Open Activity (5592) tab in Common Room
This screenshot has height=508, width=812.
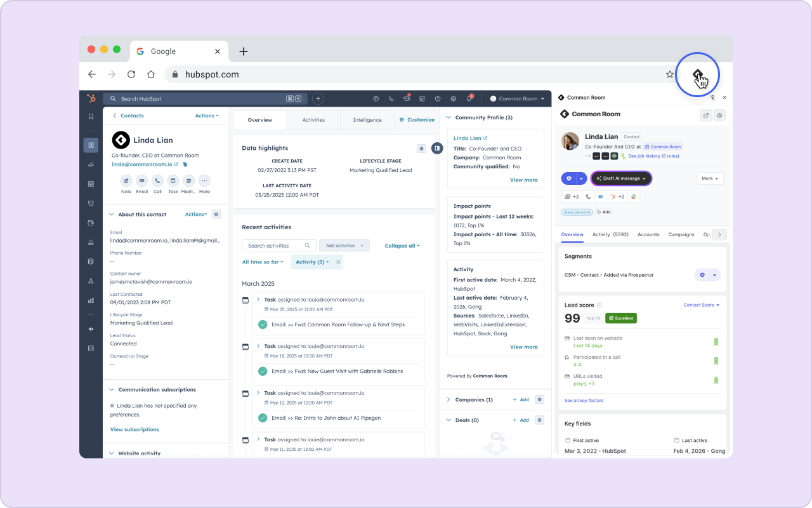click(x=610, y=234)
